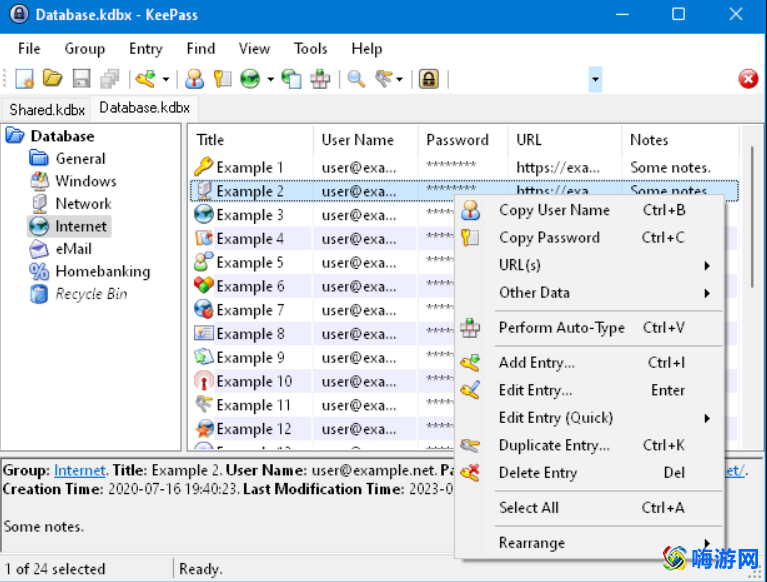Click the entry list vertical scrollbar

[752, 215]
